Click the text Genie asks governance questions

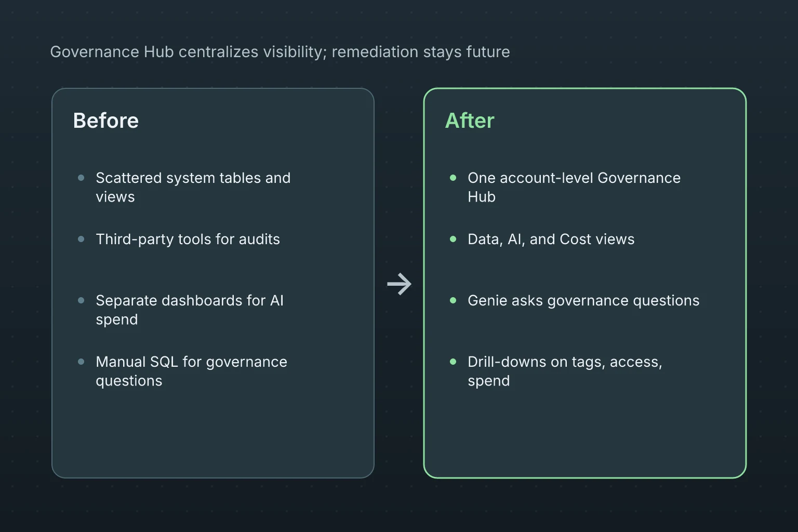click(x=583, y=300)
